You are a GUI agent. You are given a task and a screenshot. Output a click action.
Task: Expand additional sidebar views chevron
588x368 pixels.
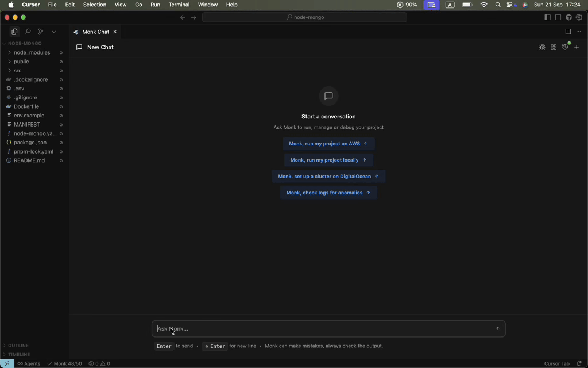tap(53, 32)
